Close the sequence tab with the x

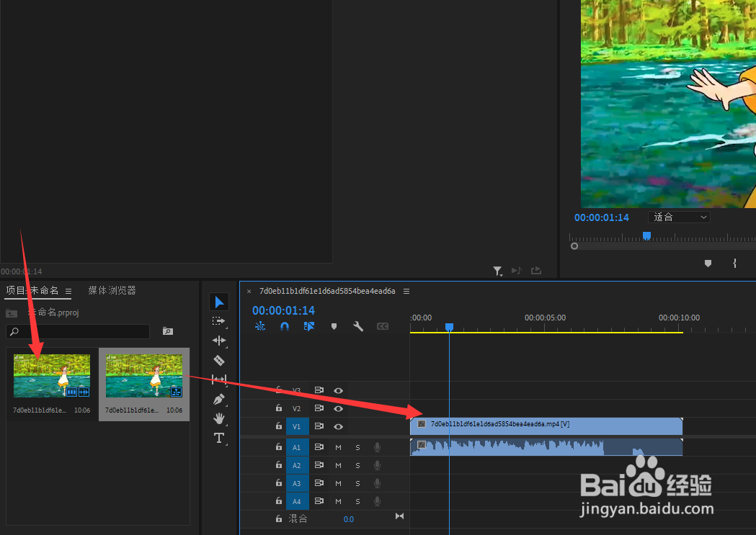[x=249, y=291]
